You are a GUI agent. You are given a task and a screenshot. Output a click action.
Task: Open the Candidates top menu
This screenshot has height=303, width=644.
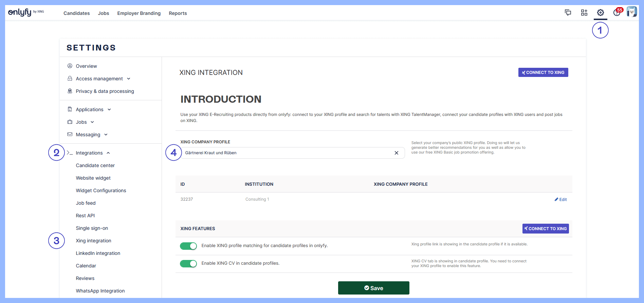[x=77, y=13]
